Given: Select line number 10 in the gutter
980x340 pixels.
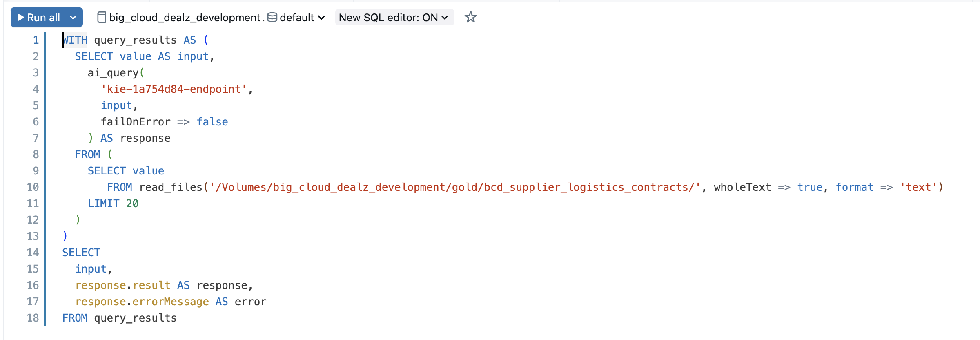Looking at the screenshot, I should pos(33,187).
